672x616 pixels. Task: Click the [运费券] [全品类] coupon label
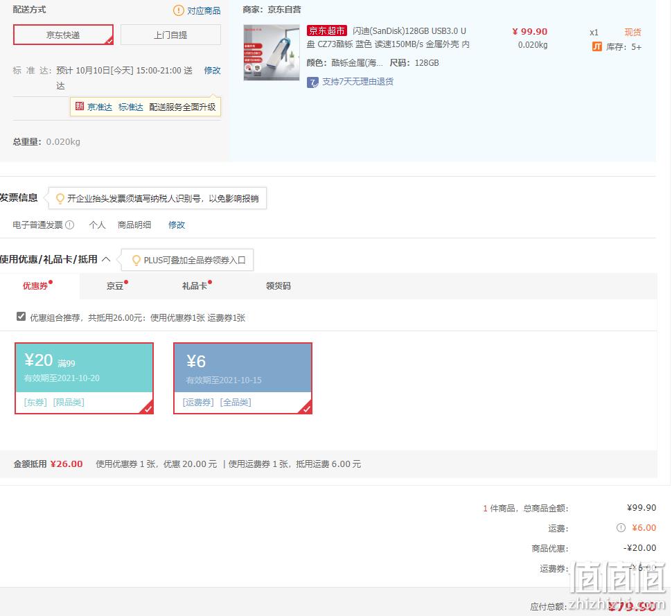pyautogui.click(x=217, y=402)
